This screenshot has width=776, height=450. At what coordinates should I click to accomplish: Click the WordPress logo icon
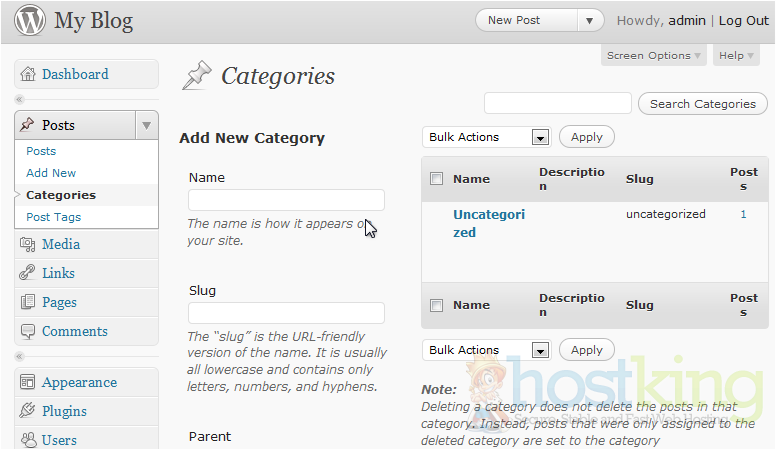coord(29,21)
